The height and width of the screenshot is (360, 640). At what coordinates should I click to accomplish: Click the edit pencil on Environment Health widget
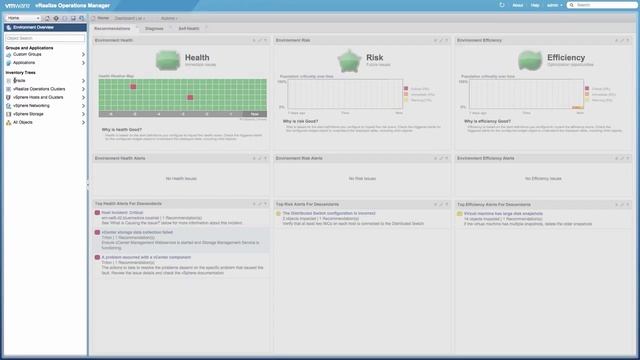point(260,40)
